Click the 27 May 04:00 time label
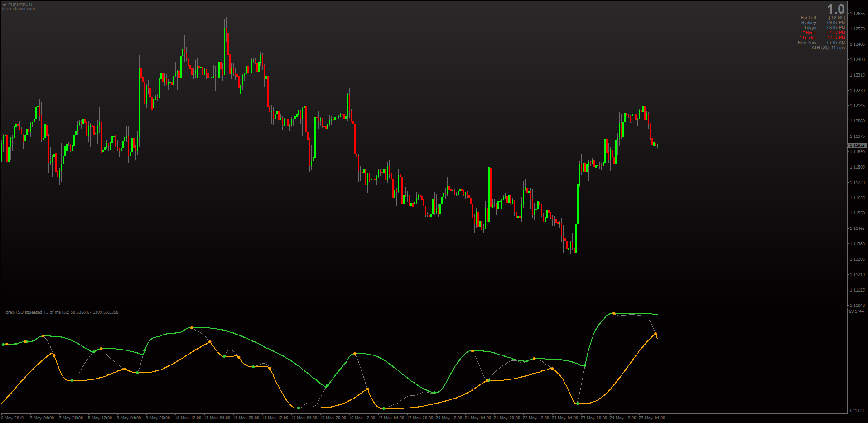 (652, 418)
